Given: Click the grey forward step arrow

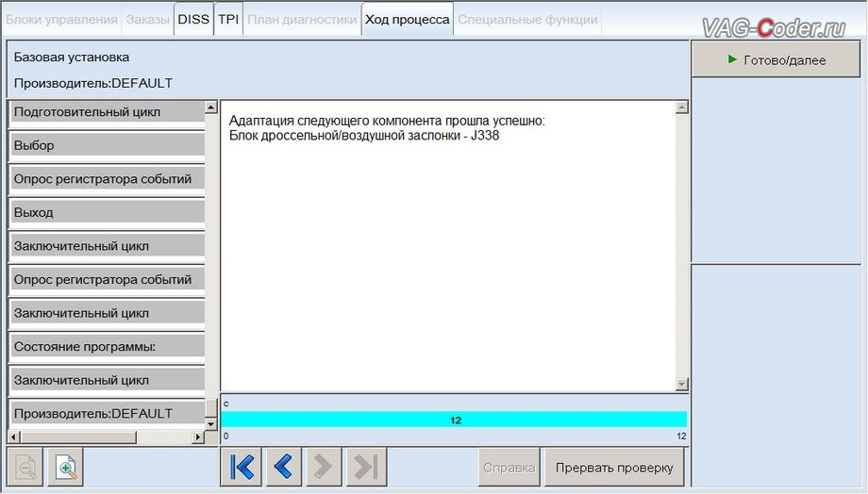Looking at the screenshot, I should click(323, 467).
